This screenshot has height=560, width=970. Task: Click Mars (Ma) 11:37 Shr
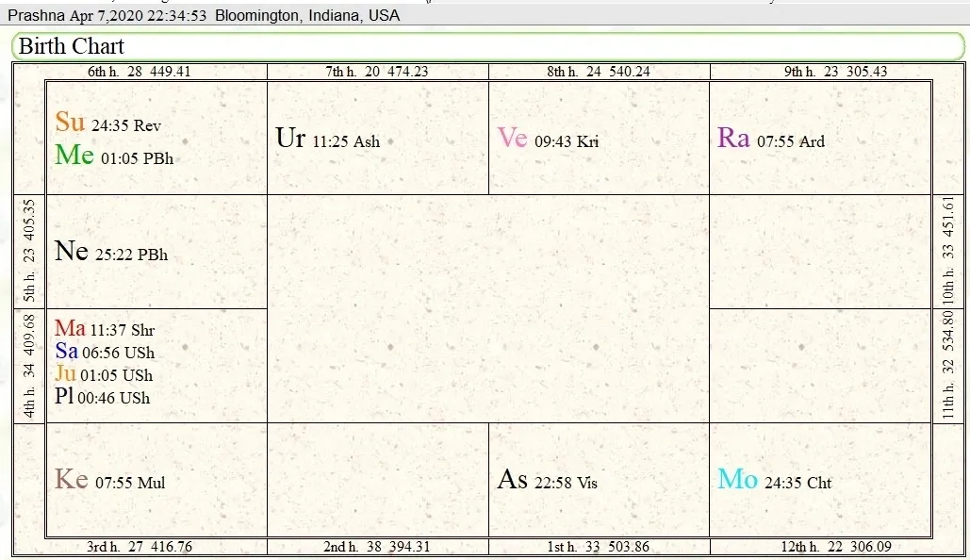click(x=104, y=329)
